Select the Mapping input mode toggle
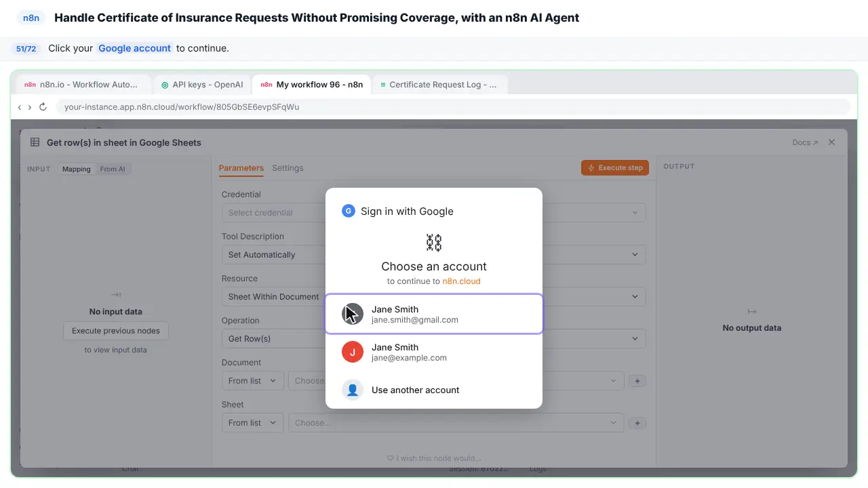868x488 pixels. pyautogui.click(x=77, y=169)
